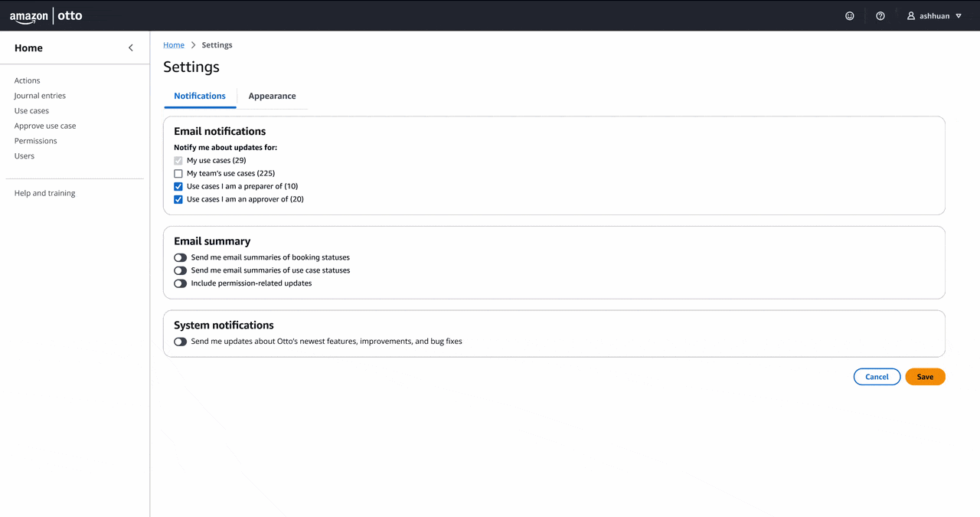This screenshot has width=980, height=517.
Task: Click the System notifications heading
Action: [224, 326]
